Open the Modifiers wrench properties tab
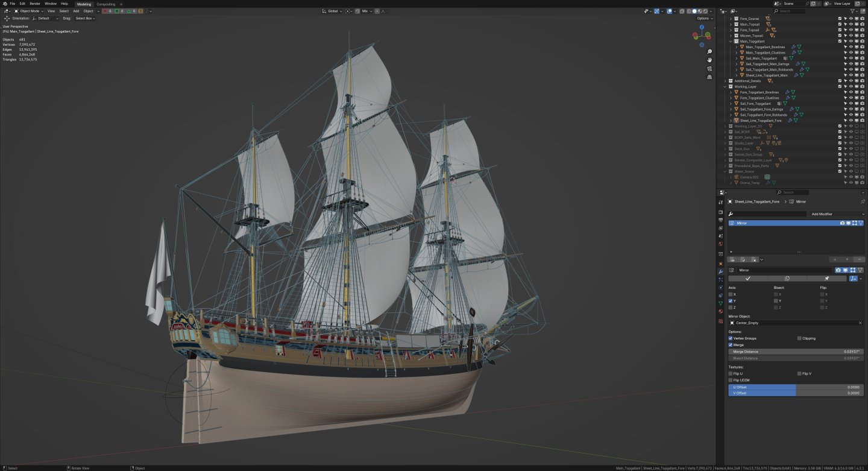The height and width of the screenshot is (471, 868). click(720, 272)
